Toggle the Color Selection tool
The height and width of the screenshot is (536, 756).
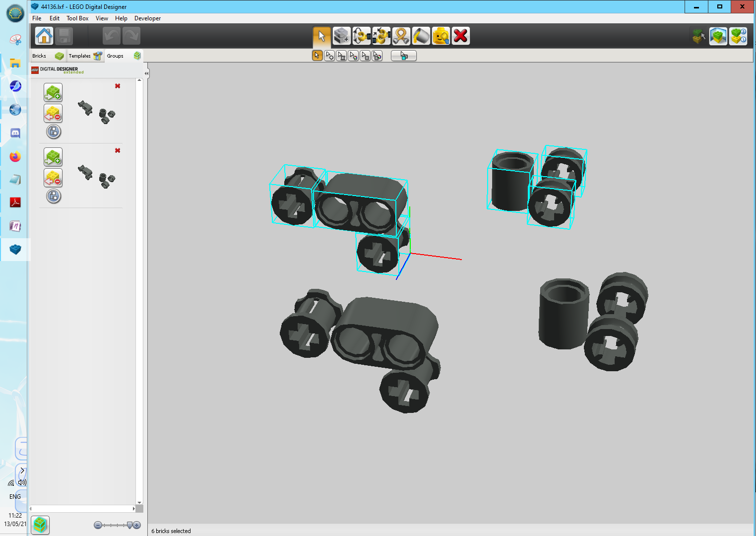[x=353, y=56]
